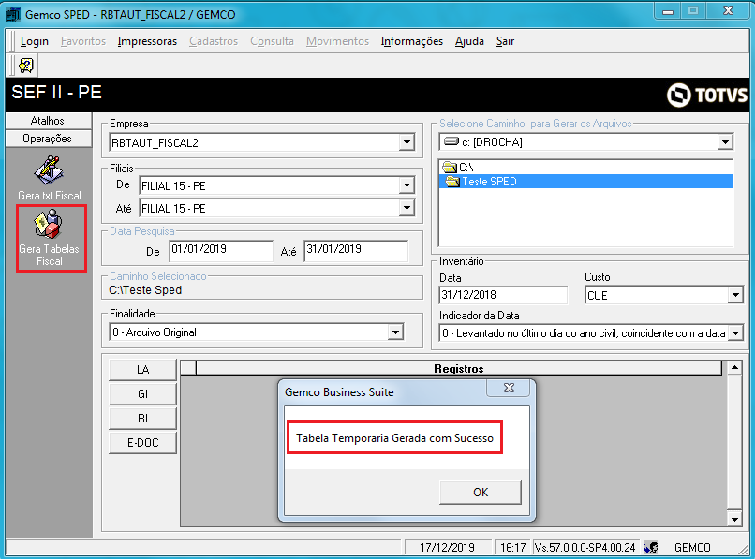Click the version text Vs.57.0.0.0-SP4.00.24
755x560 pixels.
tap(585, 548)
